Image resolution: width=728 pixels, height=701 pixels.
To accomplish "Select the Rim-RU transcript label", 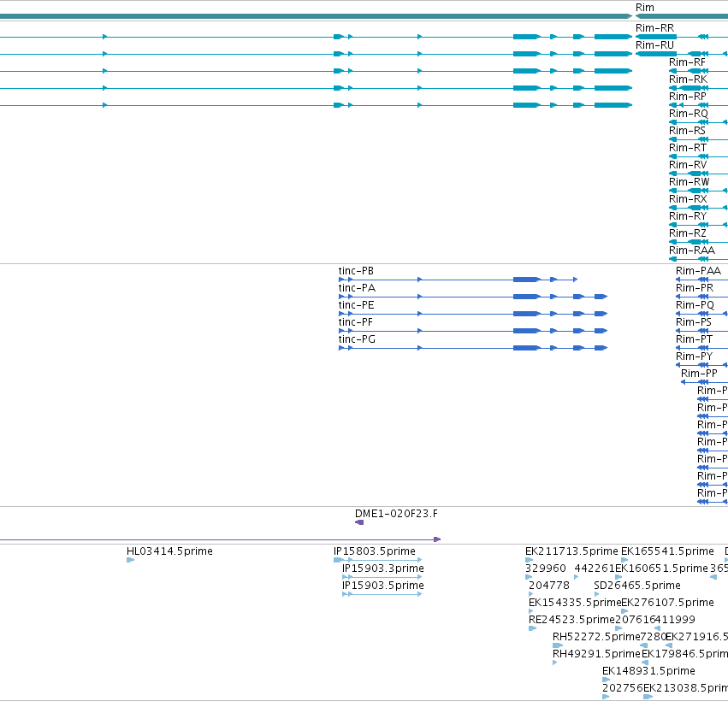I will pyautogui.click(x=654, y=45).
